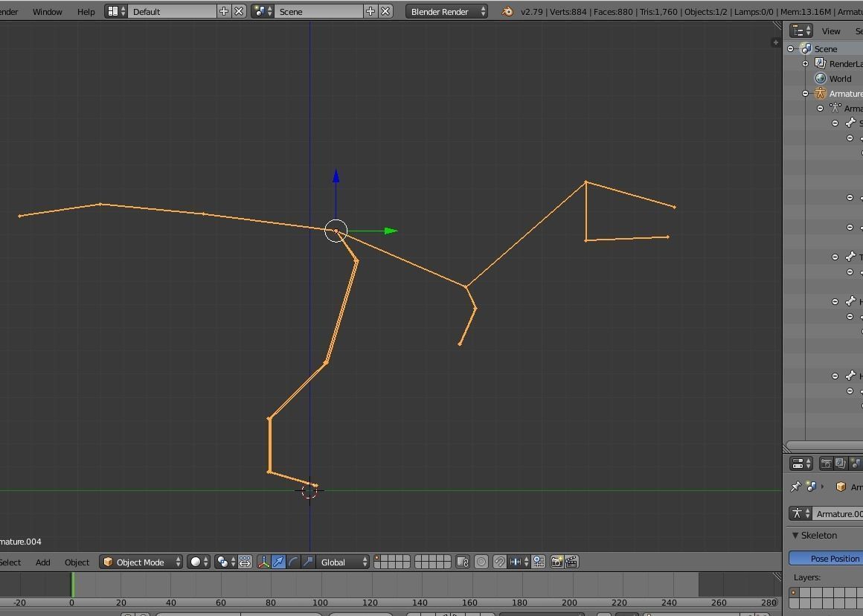Click the orange Armature object icon

pyautogui.click(x=820, y=93)
